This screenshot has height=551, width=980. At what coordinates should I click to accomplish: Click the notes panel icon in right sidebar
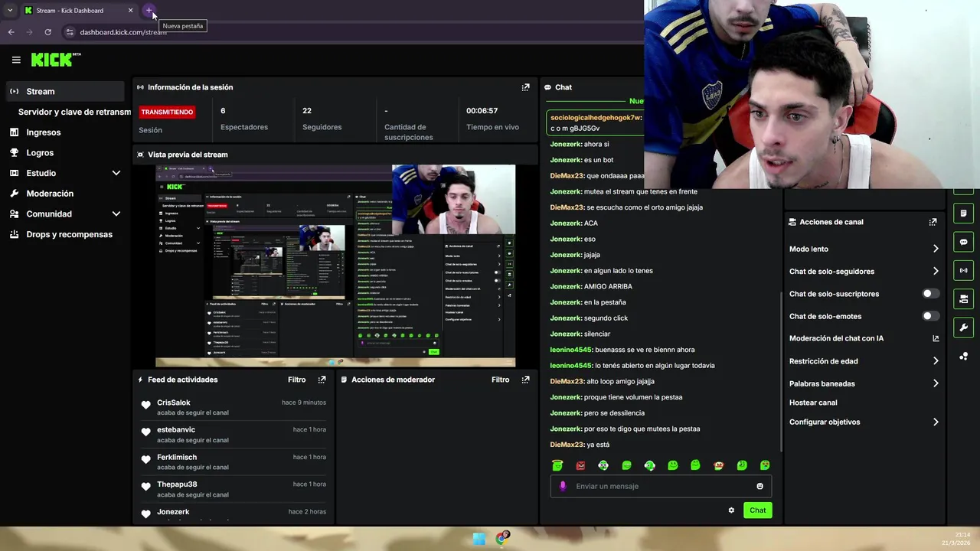tap(963, 214)
